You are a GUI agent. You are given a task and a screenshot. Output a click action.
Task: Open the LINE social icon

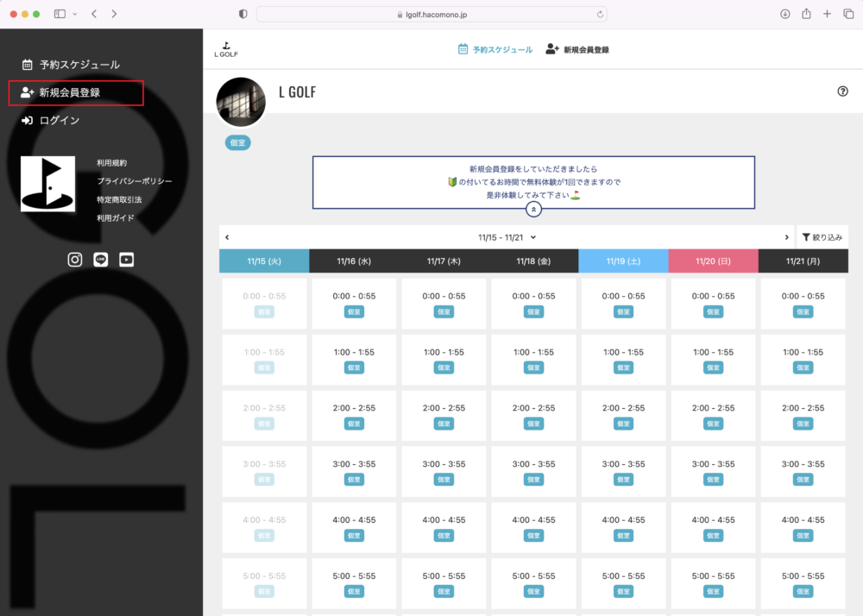coord(101,260)
